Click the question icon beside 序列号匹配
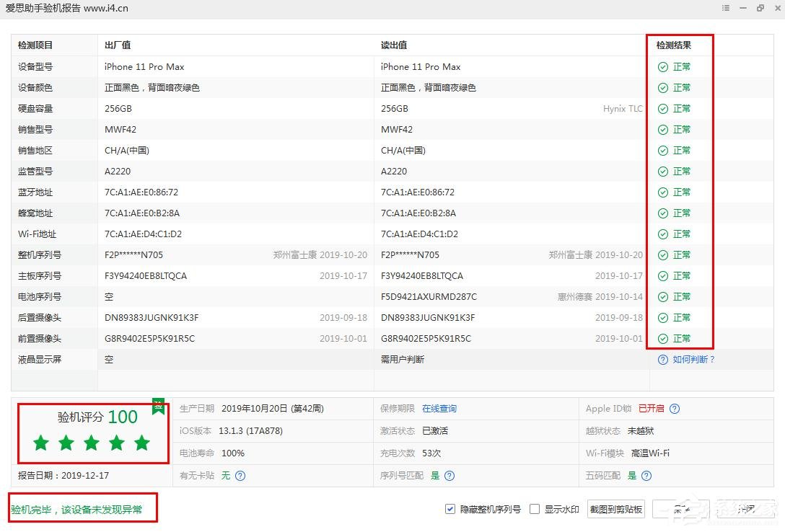785x532 pixels. (x=449, y=475)
